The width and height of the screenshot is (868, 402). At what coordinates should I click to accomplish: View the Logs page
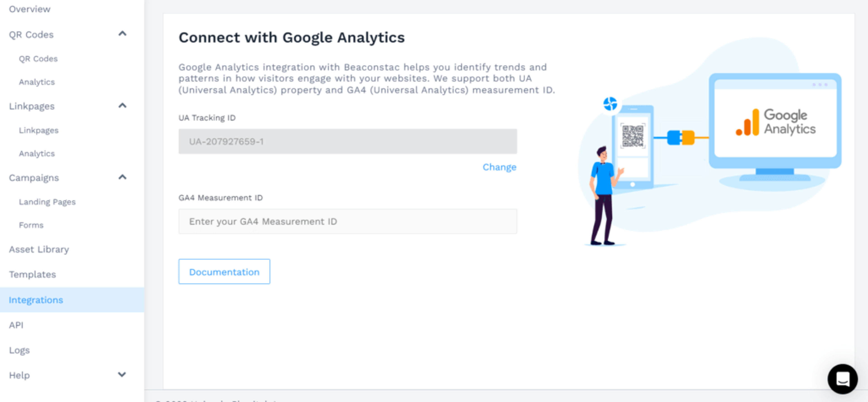click(x=19, y=350)
